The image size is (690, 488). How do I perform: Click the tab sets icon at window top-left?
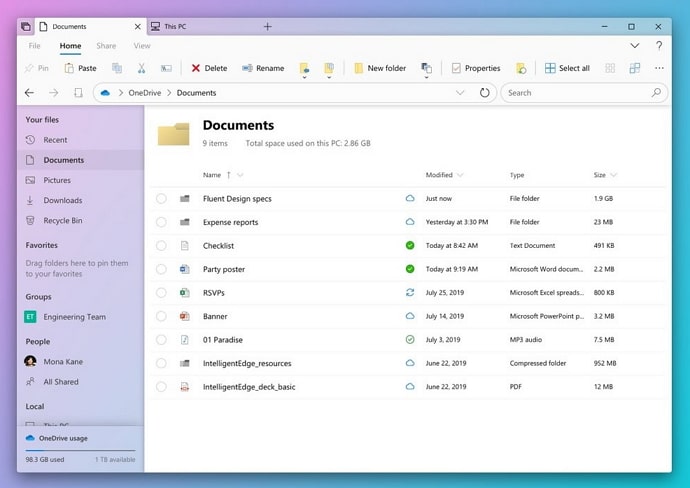[26, 26]
